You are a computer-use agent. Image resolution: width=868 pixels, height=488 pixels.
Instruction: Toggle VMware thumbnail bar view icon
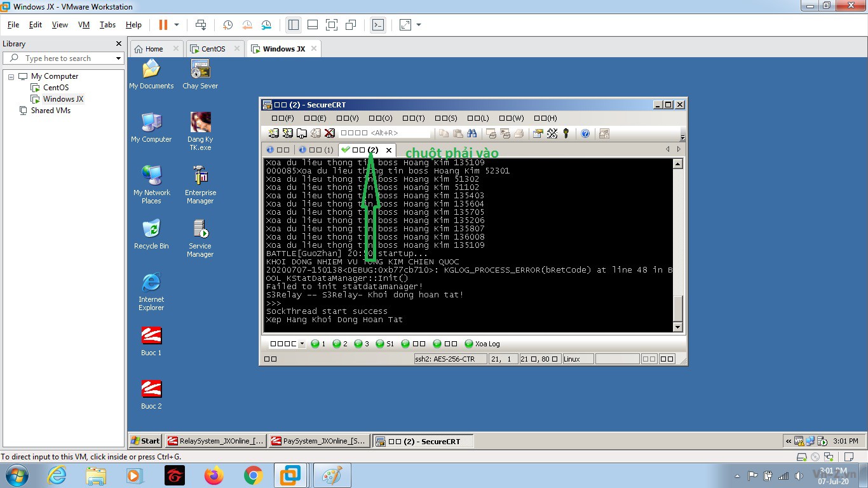(313, 25)
